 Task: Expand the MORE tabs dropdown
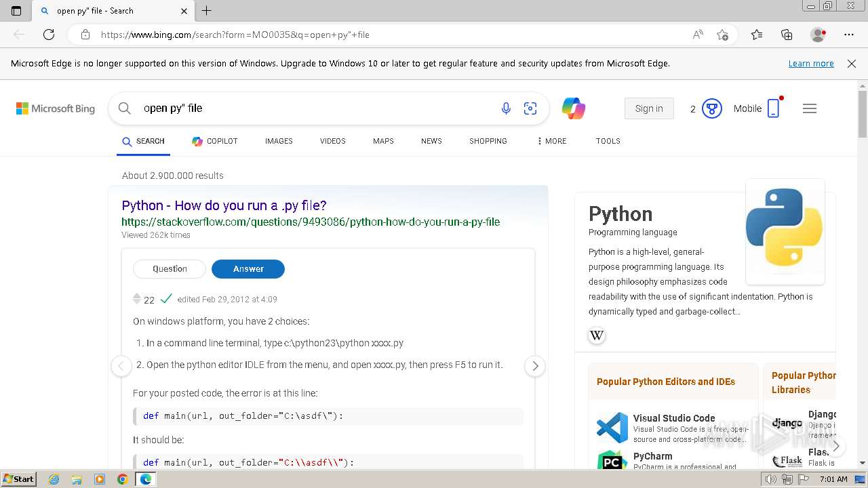click(551, 141)
